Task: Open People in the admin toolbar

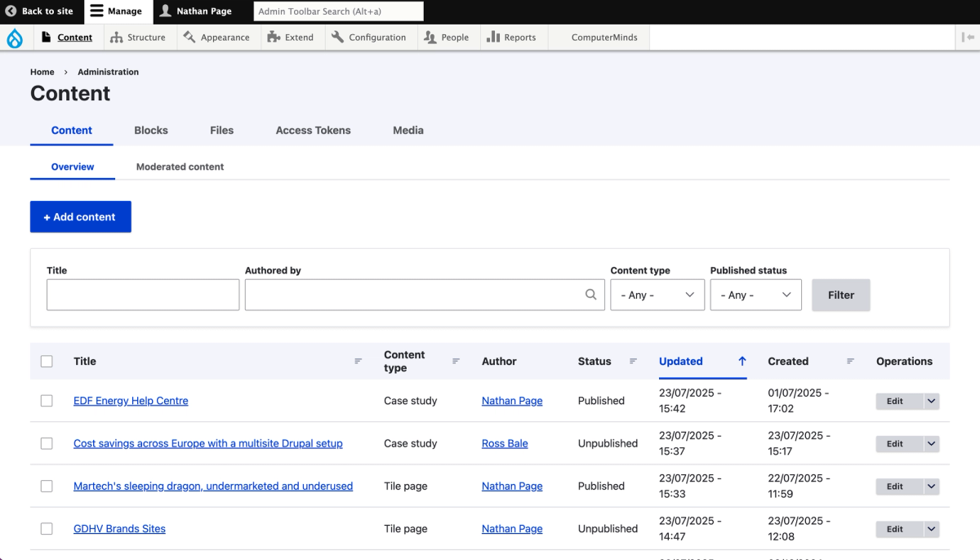Action: [447, 38]
